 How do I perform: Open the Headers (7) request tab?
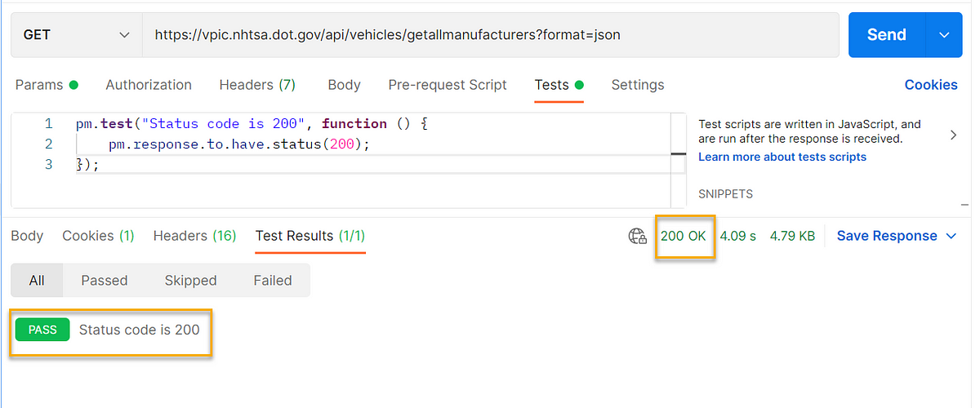pos(257,85)
